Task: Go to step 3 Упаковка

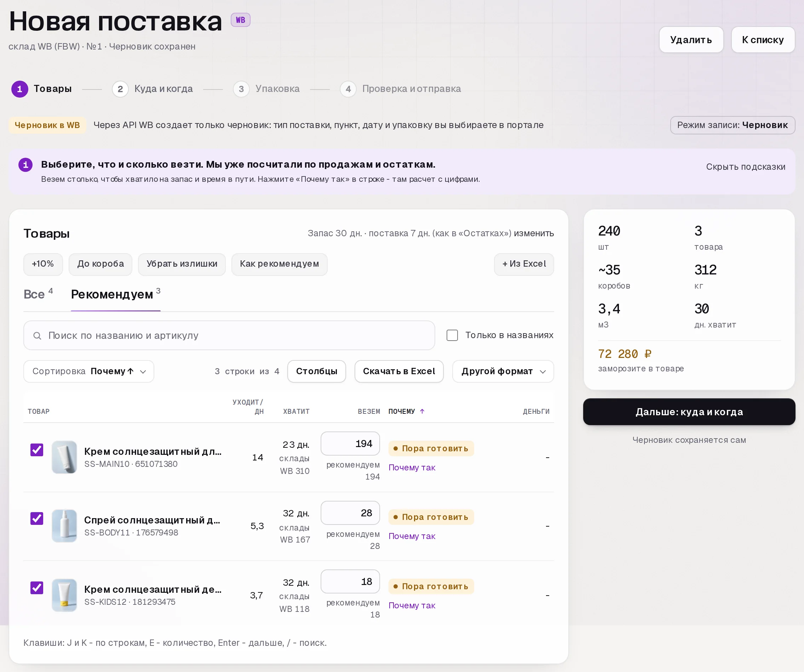Action: tap(266, 89)
